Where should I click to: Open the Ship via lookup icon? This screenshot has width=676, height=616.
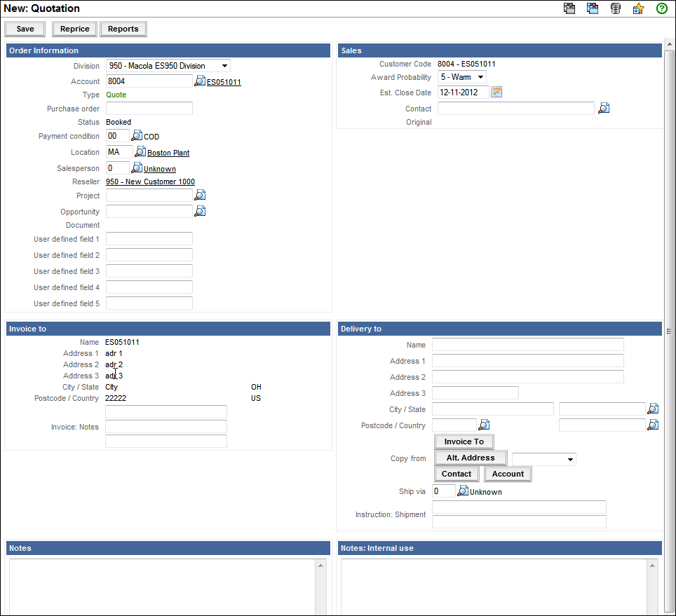point(462,491)
